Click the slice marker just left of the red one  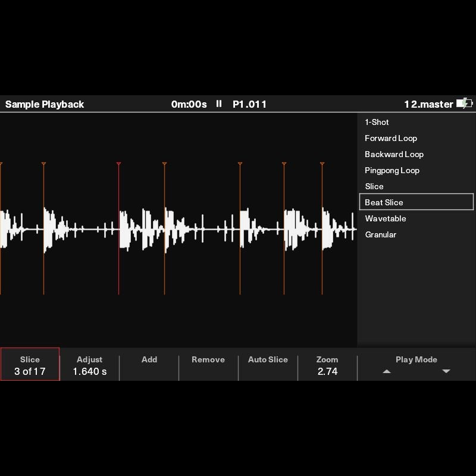(43, 228)
